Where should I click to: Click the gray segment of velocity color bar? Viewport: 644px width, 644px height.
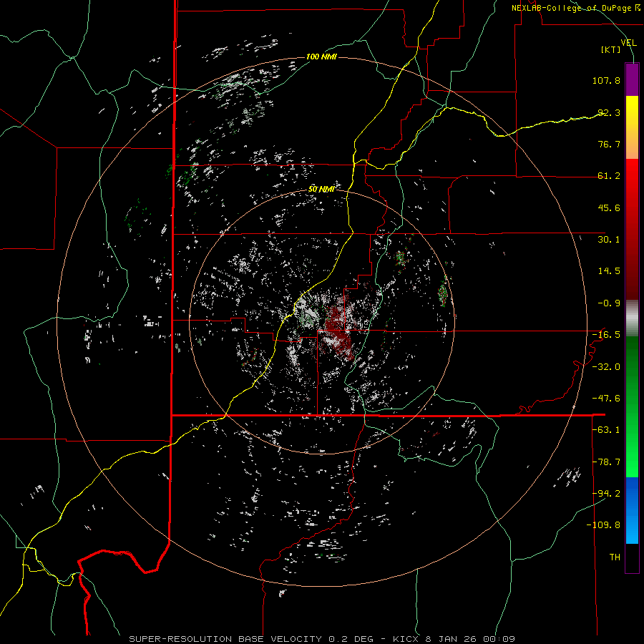tap(632, 318)
